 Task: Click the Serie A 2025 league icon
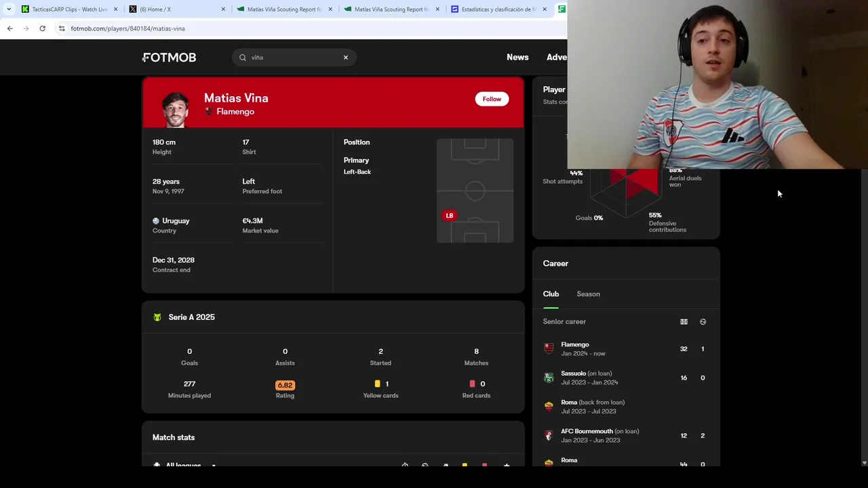pos(157,317)
